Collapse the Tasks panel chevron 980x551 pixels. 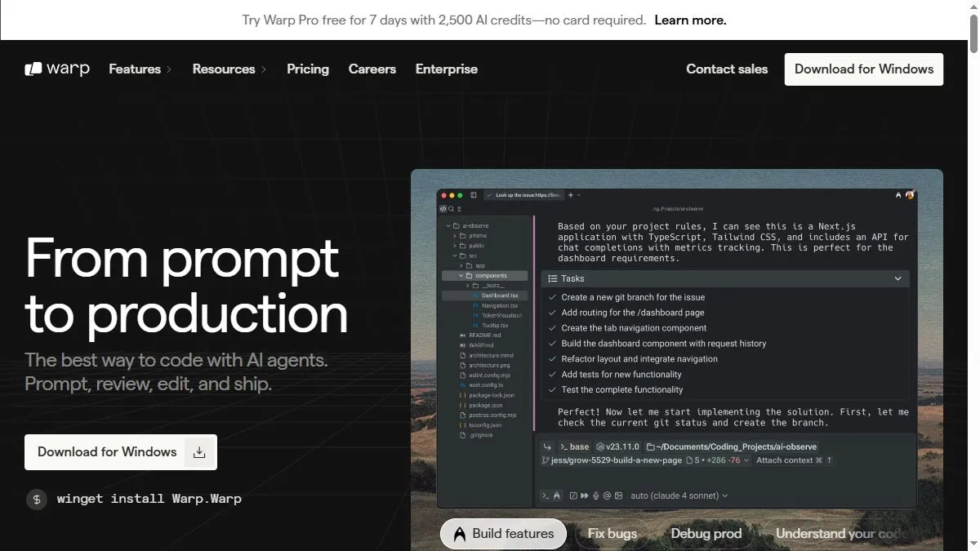(898, 278)
